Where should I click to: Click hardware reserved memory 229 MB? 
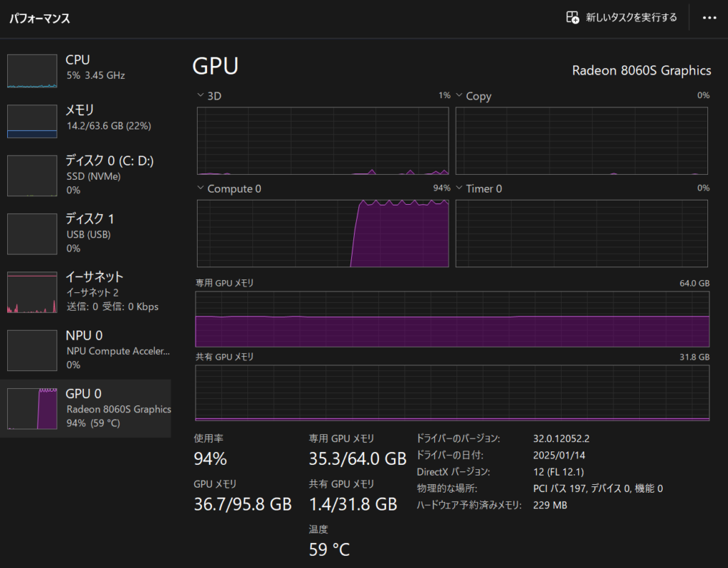tap(550, 505)
